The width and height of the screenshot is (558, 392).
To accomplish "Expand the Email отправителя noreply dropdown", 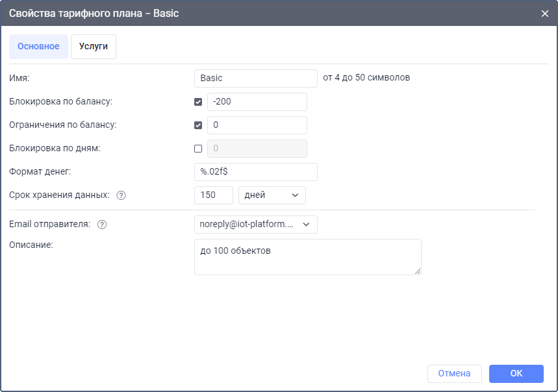I will point(255,225).
